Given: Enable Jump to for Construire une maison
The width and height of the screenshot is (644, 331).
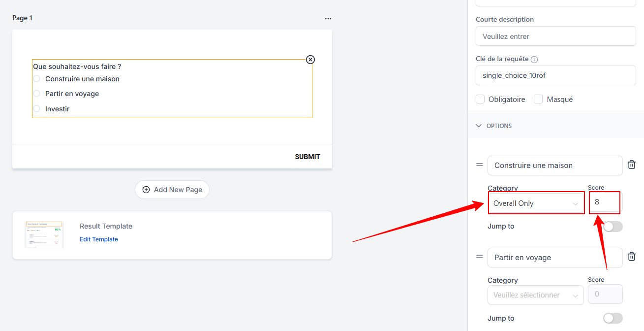Looking at the screenshot, I should pyautogui.click(x=613, y=226).
